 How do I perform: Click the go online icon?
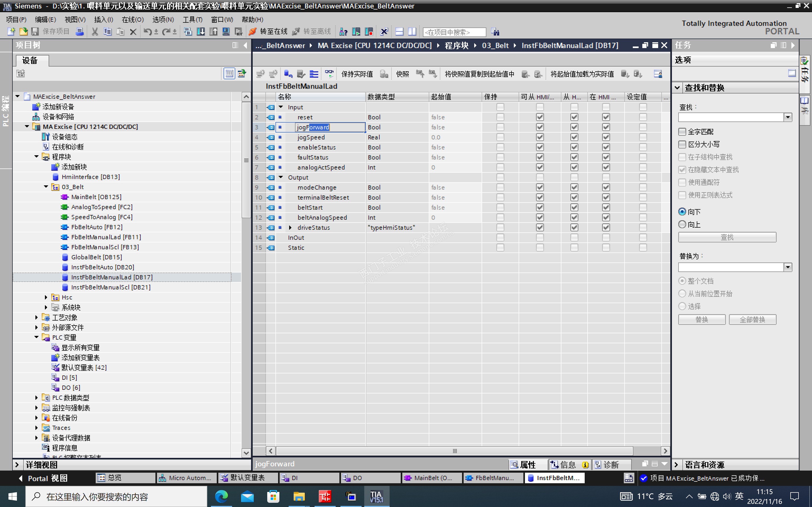coord(252,31)
